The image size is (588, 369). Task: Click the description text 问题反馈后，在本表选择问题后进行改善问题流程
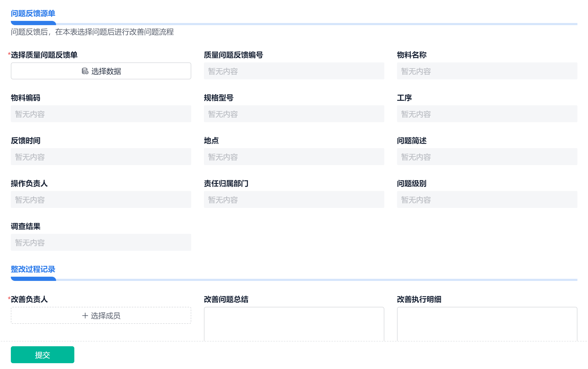click(x=92, y=32)
